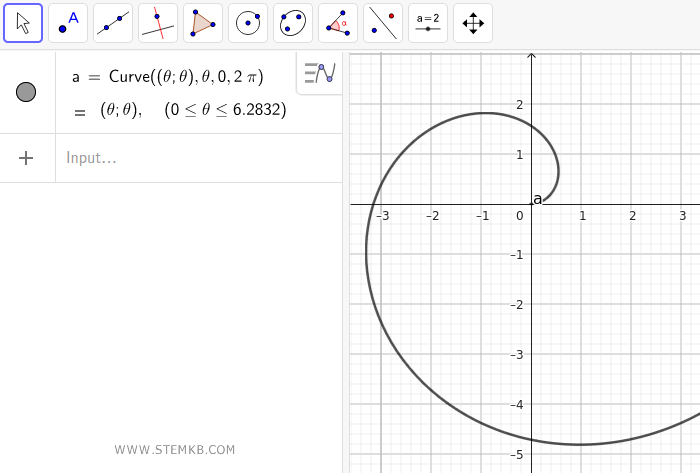Choose the Point tool

click(68, 23)
